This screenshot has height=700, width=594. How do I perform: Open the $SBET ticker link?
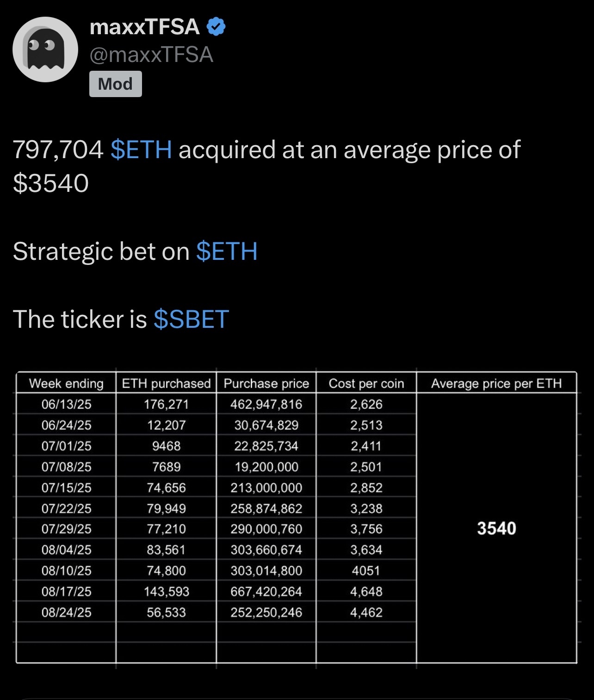192,319
